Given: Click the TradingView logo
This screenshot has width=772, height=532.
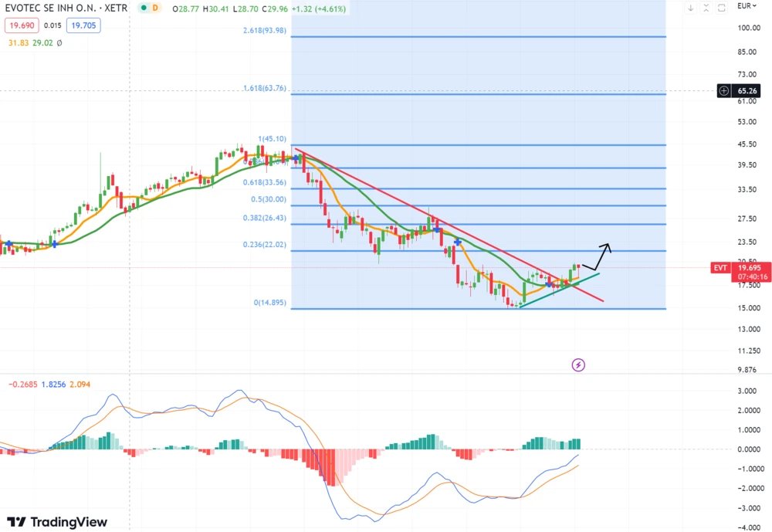Looking at the screenshot, I should 57,522.
